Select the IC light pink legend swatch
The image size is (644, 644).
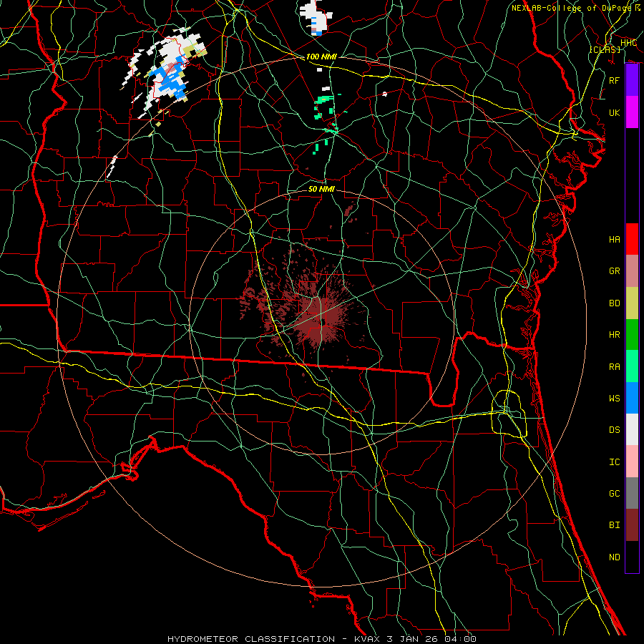[632, 462]
